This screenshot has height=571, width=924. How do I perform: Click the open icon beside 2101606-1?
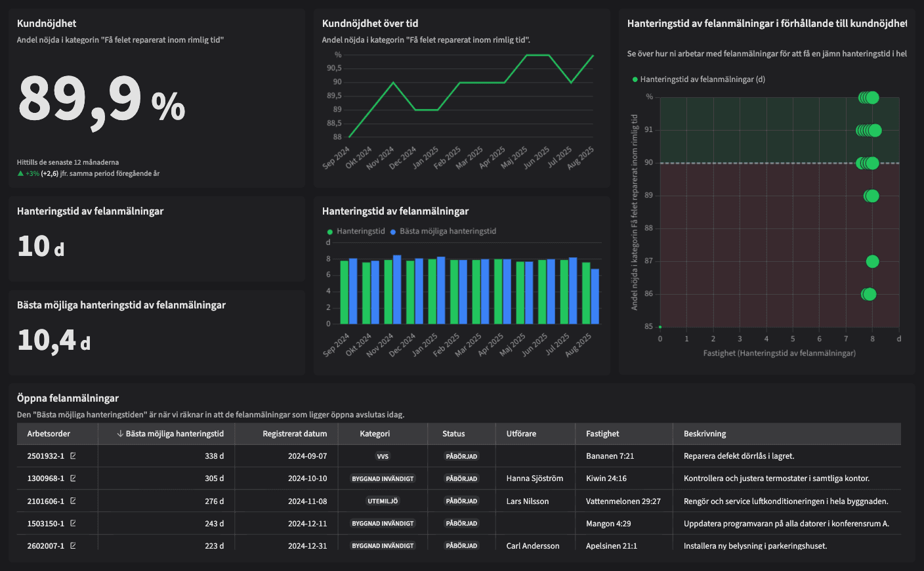point(73,501)
